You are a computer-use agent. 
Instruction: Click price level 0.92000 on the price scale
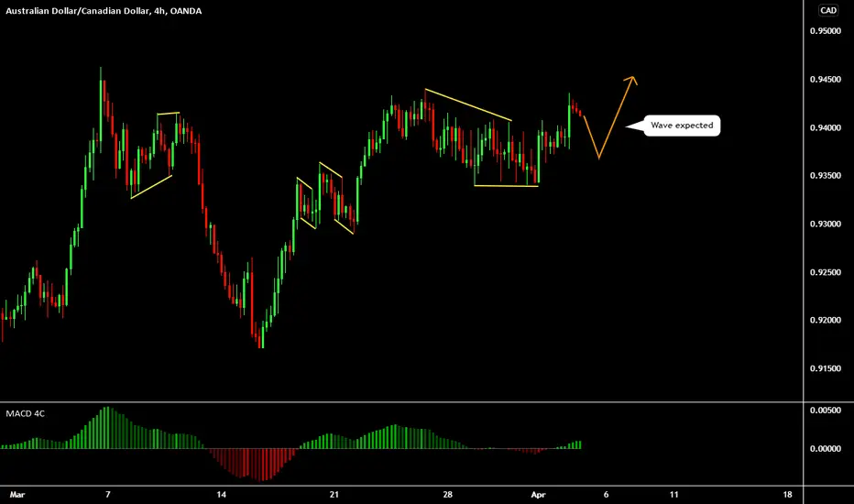[825, 320]
